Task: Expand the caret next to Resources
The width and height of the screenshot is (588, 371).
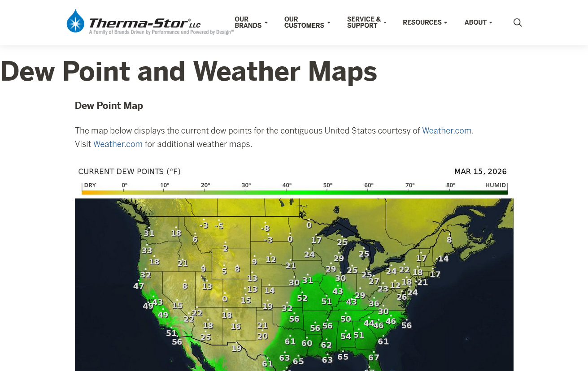Action: (x=445, y=23)
